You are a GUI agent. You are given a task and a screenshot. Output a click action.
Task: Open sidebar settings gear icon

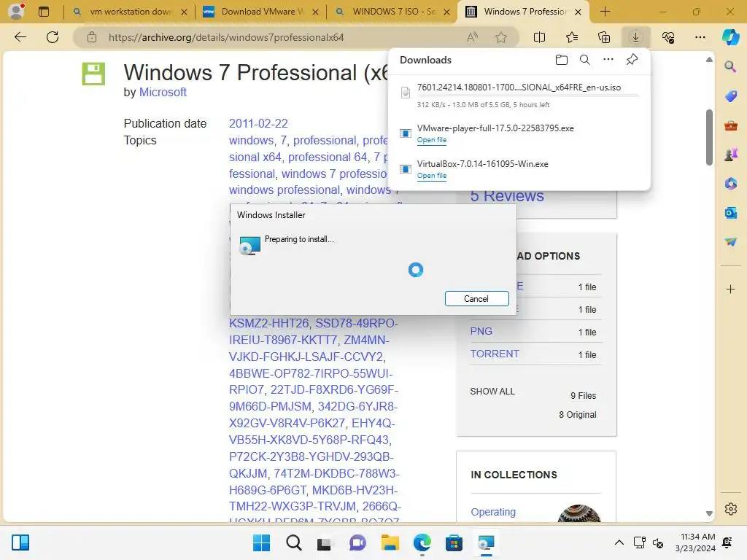click(730, 509)
